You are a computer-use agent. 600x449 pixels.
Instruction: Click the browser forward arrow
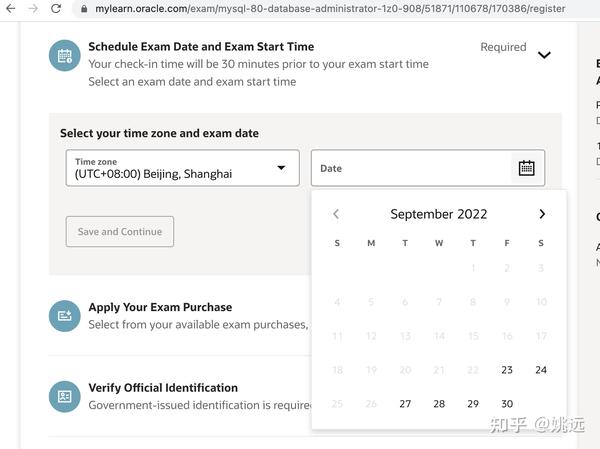33,9
